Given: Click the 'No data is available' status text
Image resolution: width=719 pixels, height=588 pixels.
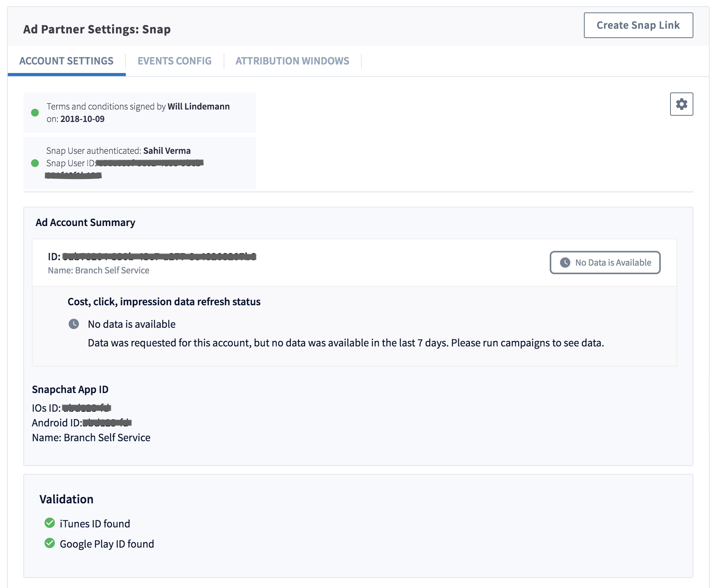Looking at the screenshot, I should (132, 324).
